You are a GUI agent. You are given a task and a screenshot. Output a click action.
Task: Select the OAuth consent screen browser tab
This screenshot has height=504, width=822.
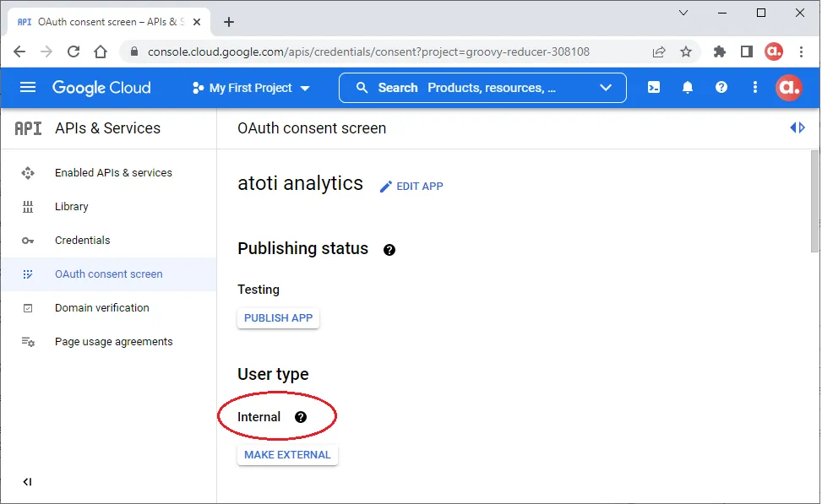click(109, 22)
